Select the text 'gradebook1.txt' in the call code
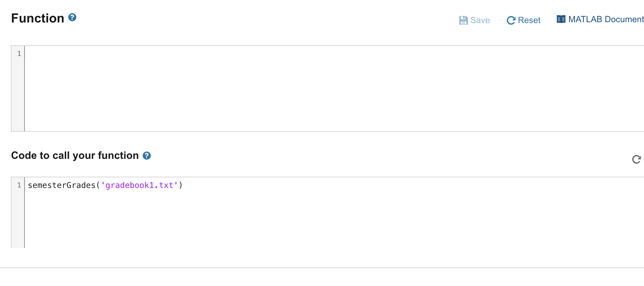This screenshot has height=286, width=644. (139, 185)
